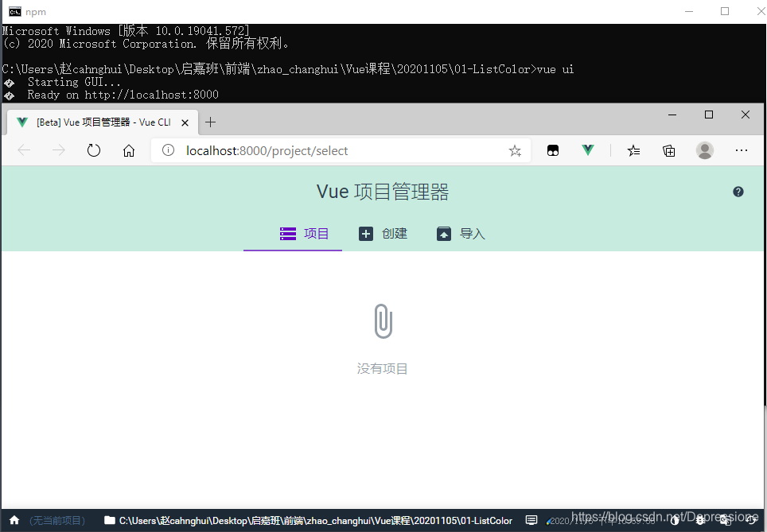Image resolution: width=767 pixels, height=532 pixels.
Task: Switch to the 导入 tab
Action: coord(460,234)
